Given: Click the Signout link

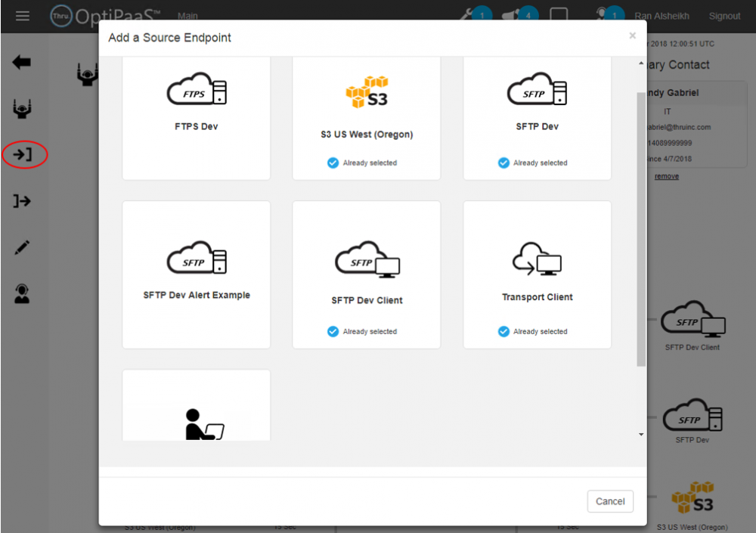Looking at the screenshot, I should tap(724, 17).
